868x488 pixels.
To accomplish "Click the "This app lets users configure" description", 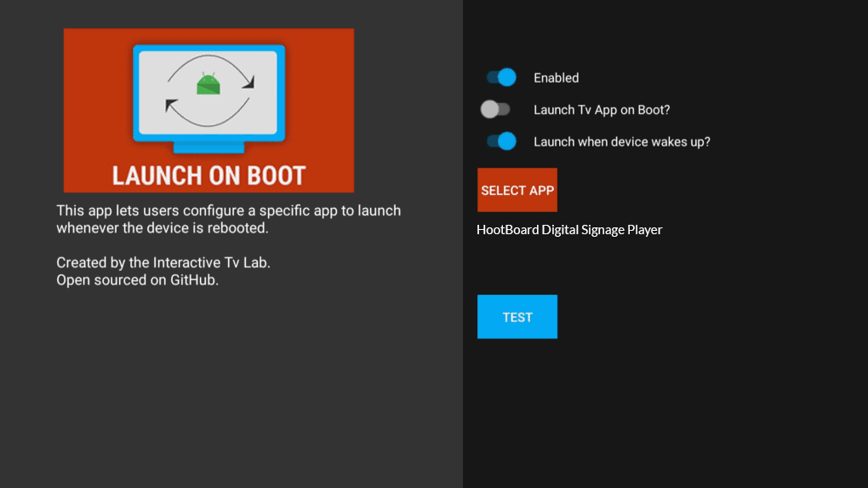I will click(x=228, y=210).
